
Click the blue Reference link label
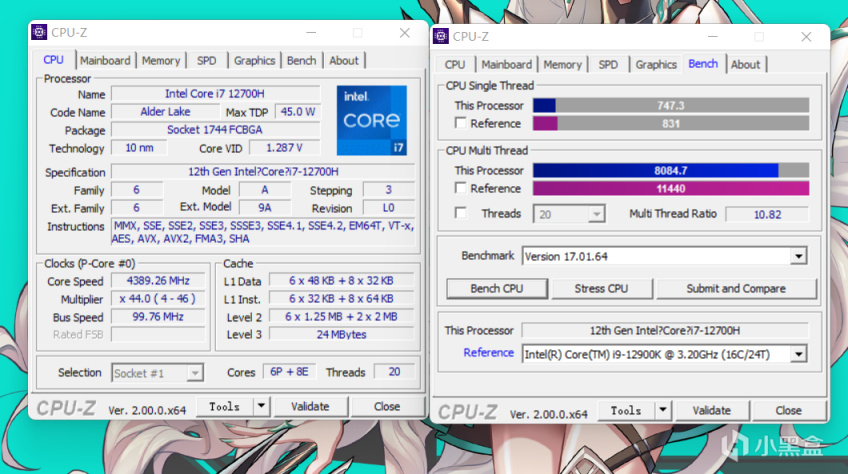point(488,353)
